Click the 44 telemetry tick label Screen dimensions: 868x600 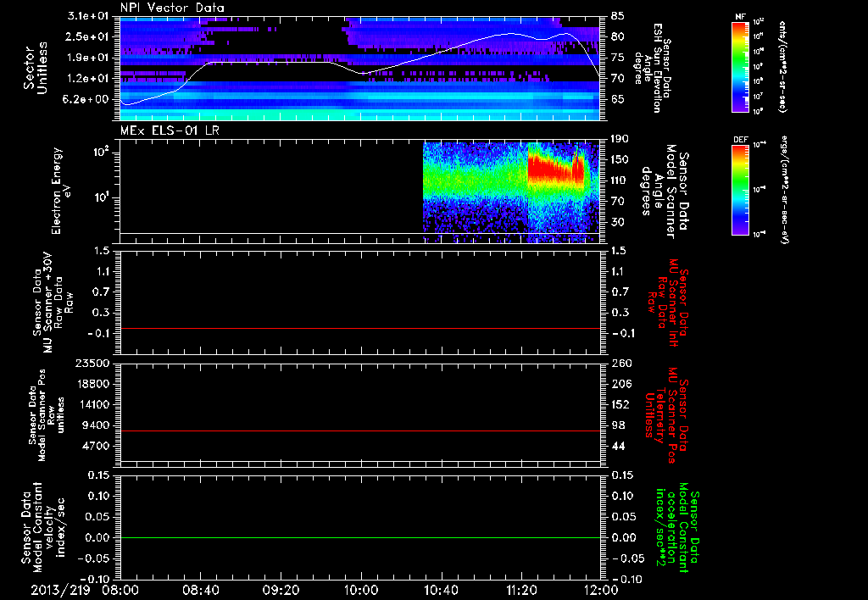point(617,446)
